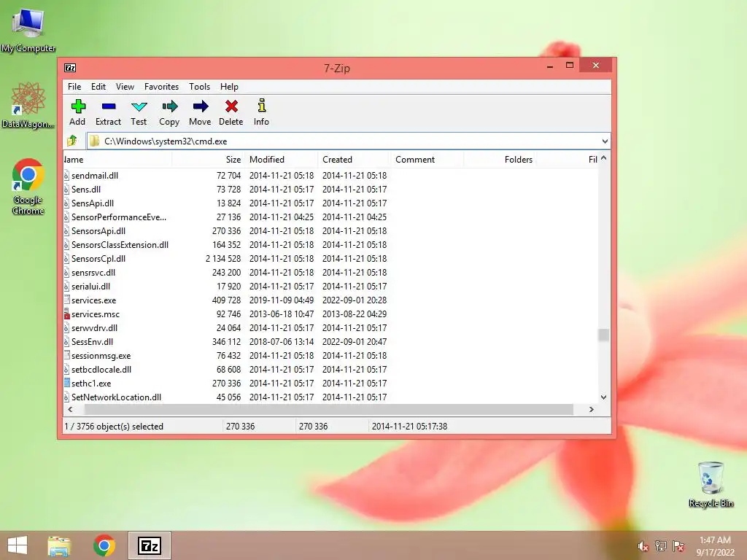This screenshot has width=747, height=560.
Task: Open Google Chrome desktop shortcut
Action: [x=28, y=186]
